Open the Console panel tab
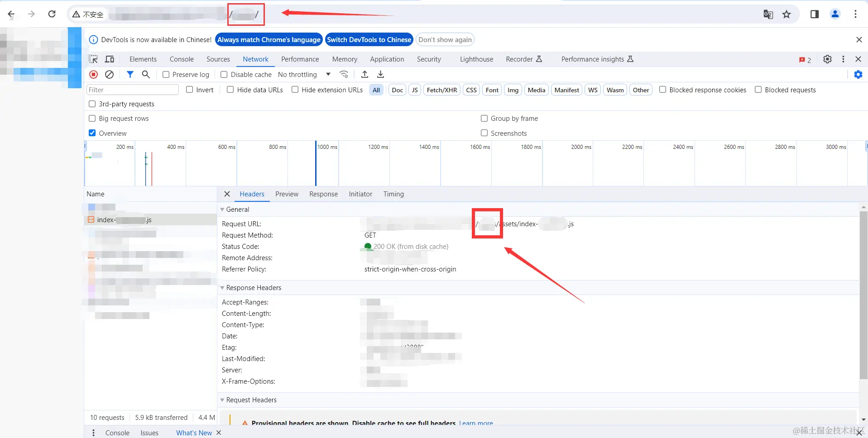Screen dimensions: 868x438 click(182, 59)
